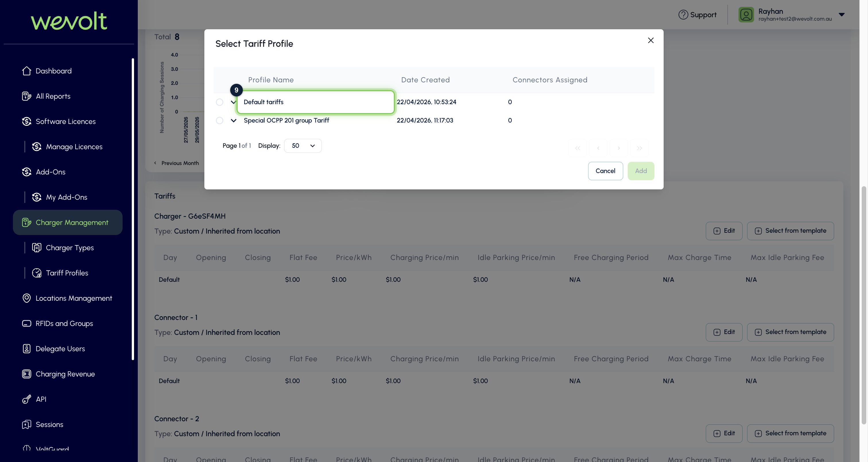The image size is (868, 462).
Task: Click Edit for Connector - 2
Action: click(724, 433)
